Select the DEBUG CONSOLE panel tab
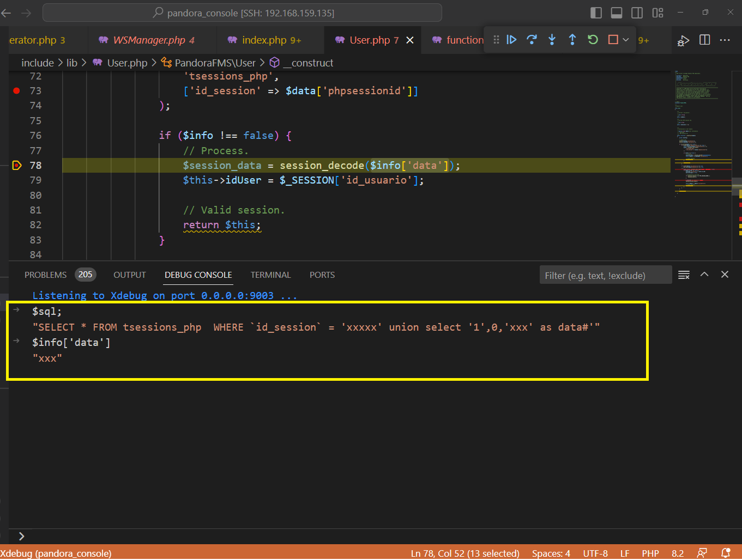 [x=198, y=275]
